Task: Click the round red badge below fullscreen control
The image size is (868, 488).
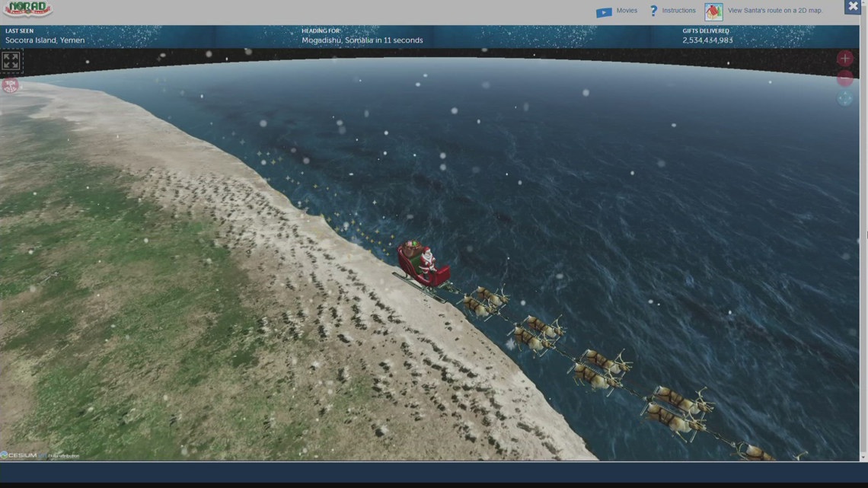Action: [11, 86]
